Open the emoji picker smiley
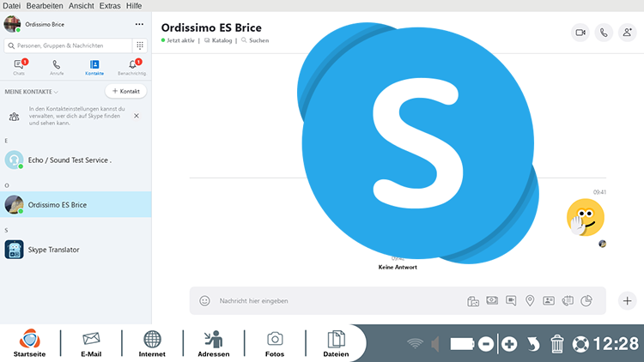The image size is (644, 362). pyautogui.click(x=204, y=301)
